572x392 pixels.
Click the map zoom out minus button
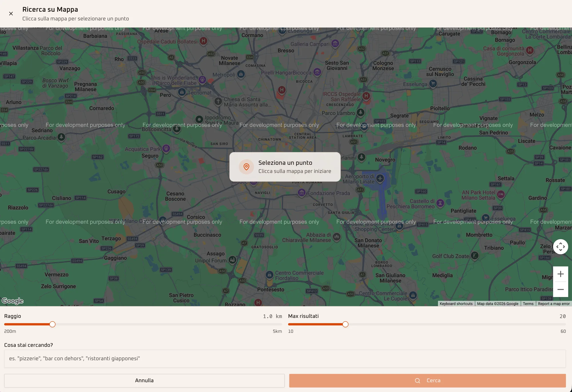(561, 289)
